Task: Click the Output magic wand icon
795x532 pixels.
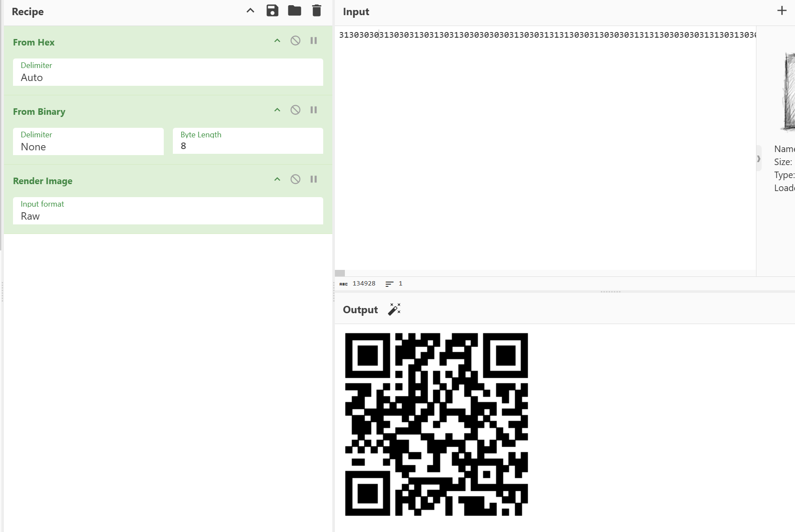Action: [x=394, y=309]
